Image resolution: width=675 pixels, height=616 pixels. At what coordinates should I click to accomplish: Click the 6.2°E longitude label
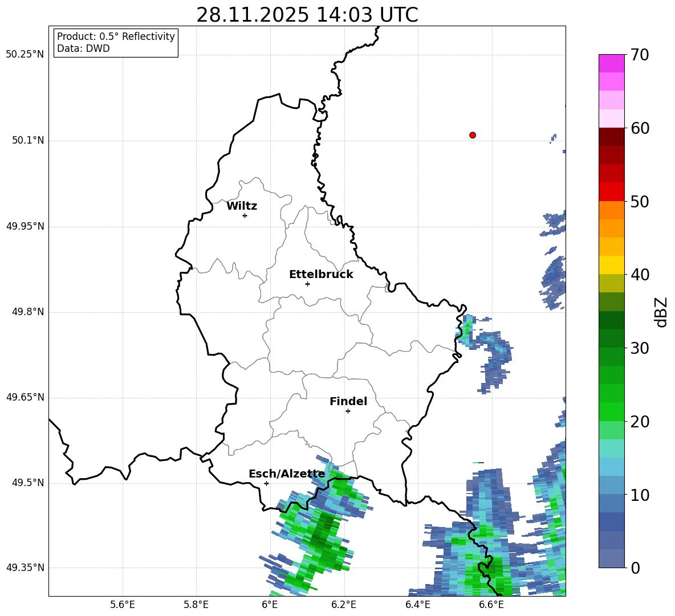(344, 605)
